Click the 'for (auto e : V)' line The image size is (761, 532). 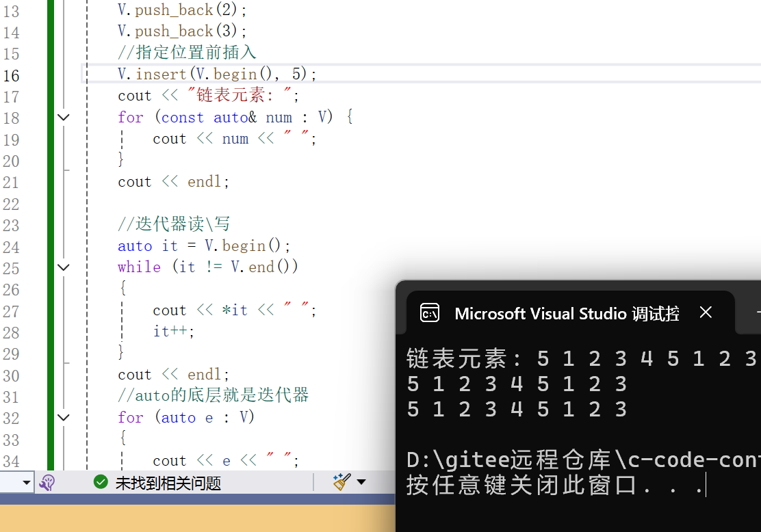pyautogui.click(x=186, y=418)
